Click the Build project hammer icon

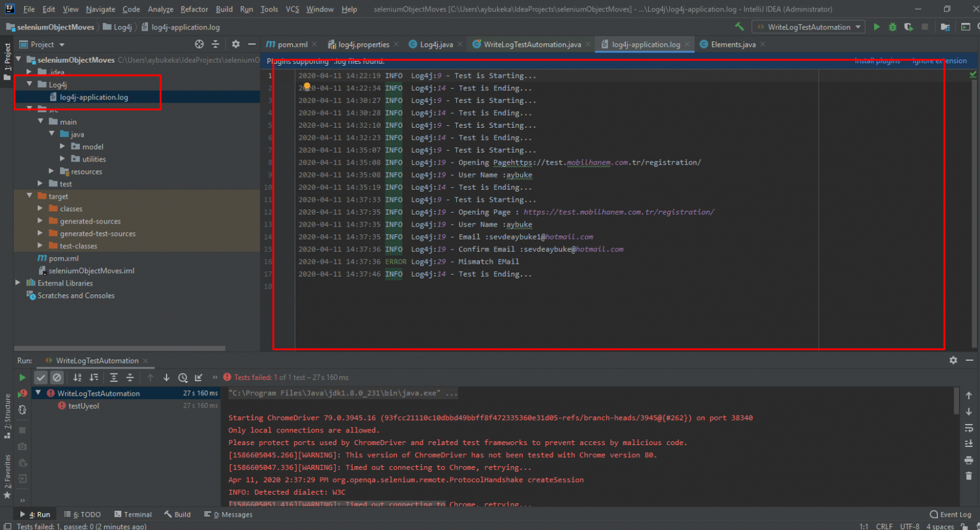(739, 27)
